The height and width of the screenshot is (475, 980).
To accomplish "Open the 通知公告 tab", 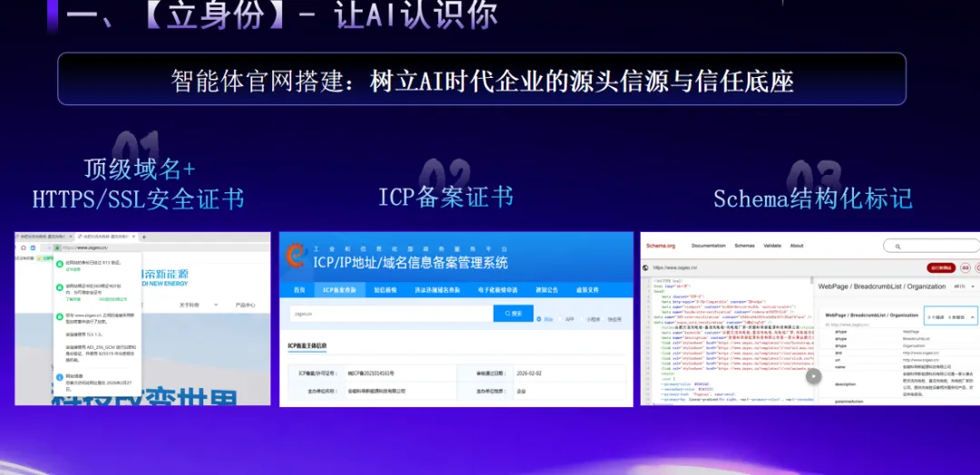I will (545, 289).
